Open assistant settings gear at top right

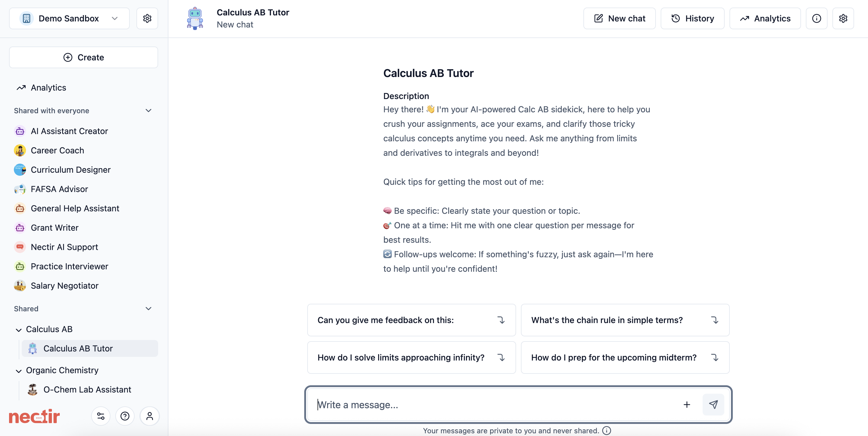coord(843,18)
